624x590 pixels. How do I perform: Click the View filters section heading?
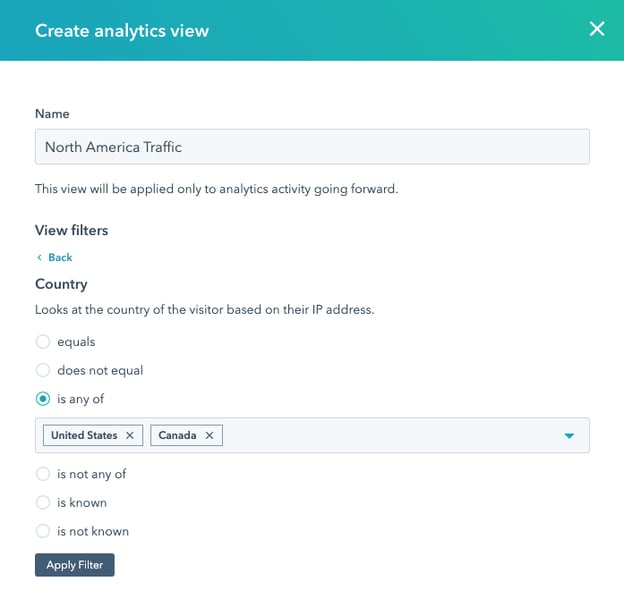[71, 230]
